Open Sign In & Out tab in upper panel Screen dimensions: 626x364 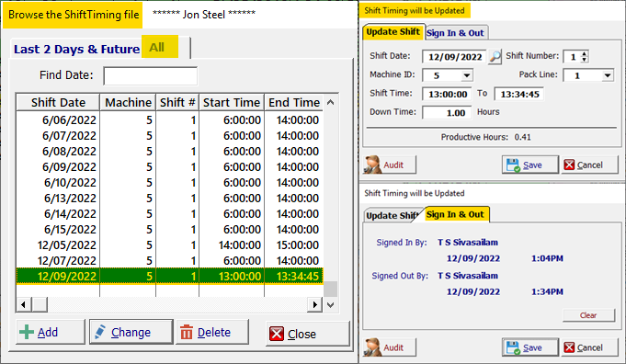[456, 33]
